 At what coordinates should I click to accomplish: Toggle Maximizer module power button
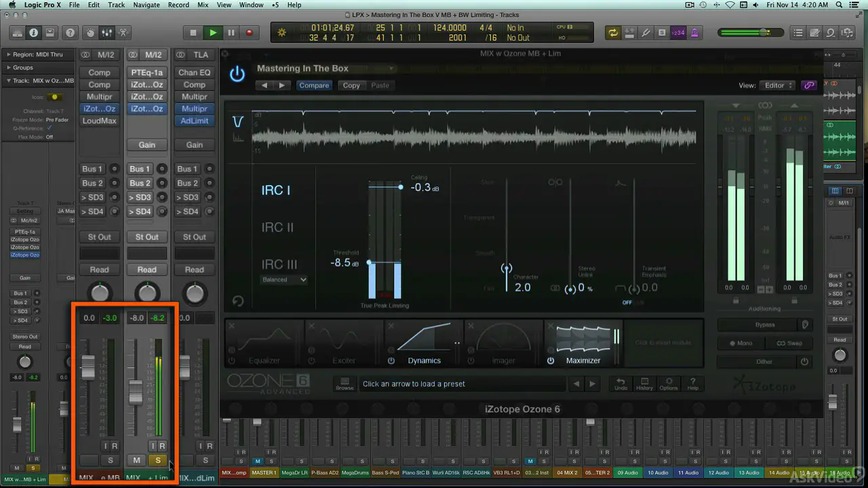click(x=551, y=361)
